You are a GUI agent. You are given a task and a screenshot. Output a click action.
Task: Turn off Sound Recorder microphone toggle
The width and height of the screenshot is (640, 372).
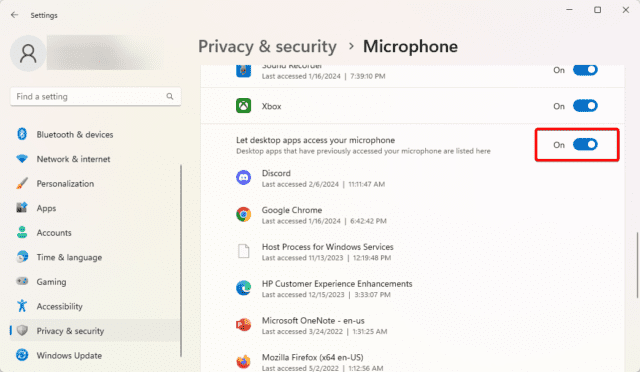[x=585, y=70]
